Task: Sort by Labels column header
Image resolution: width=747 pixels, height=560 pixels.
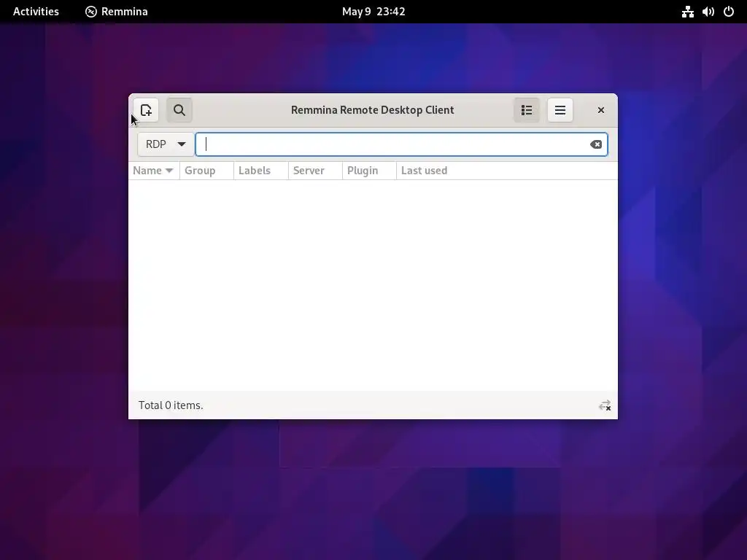Action: tap(260, 171)
